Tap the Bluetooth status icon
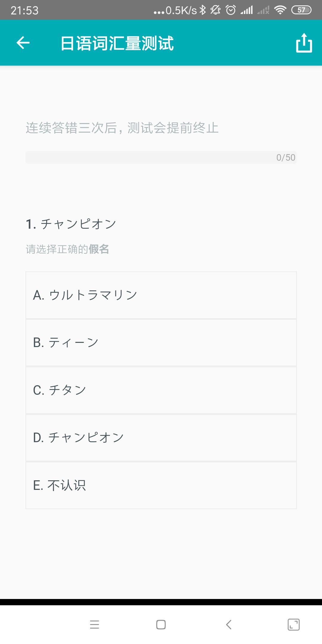The height and width of the screenshot is (644, 322). (203, 10)
